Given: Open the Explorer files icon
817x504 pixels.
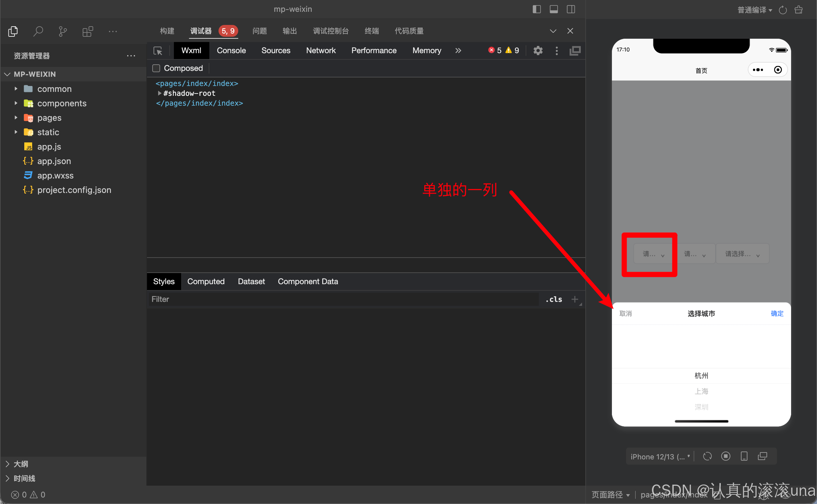Looking at the screenshot, I should point(13,31).
